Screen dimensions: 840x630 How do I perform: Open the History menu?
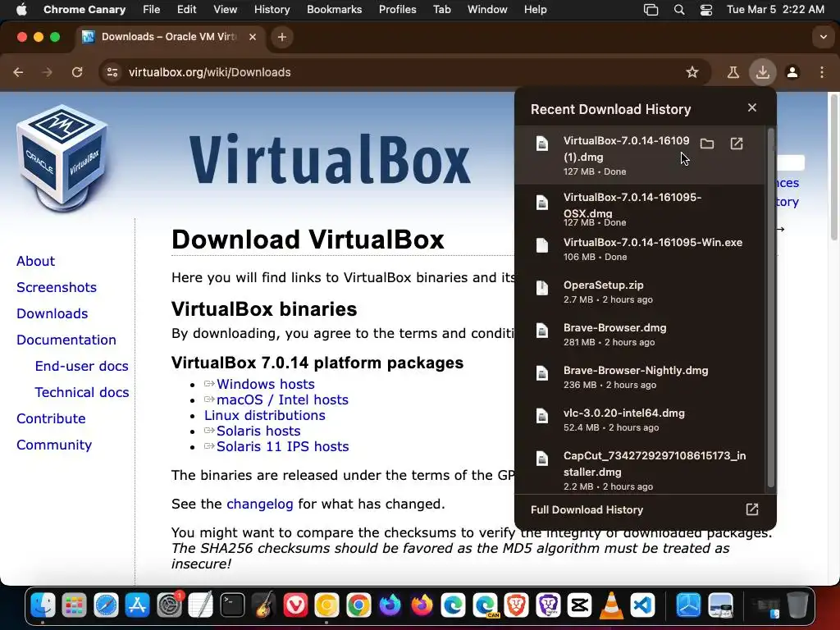[x=272, y=9]
